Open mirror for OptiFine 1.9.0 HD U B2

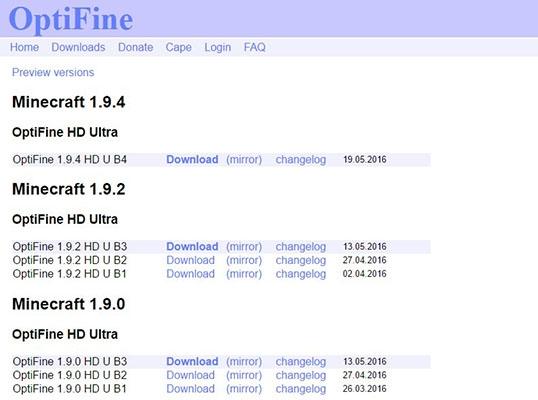point(244,375)
